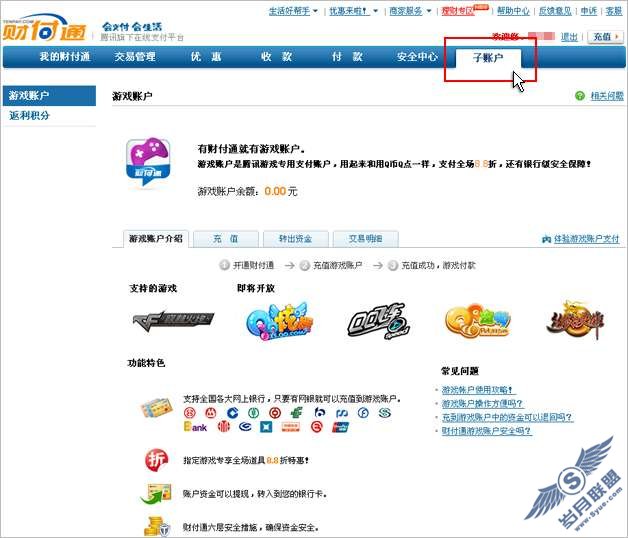Open 我的财付通 in the navigation bar
Image resolution: width=628 pixels, height=538 pixels.
point(64,57)
